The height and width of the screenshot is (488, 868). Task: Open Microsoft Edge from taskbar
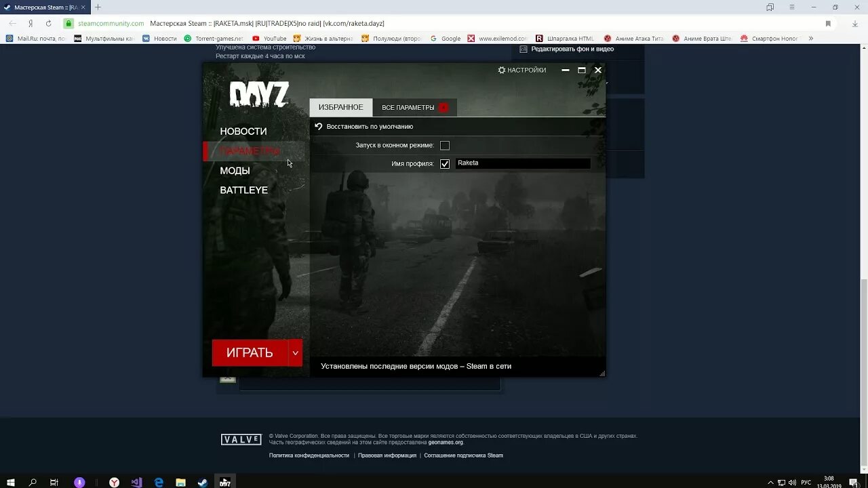pyautogui.click(x=159, y=482)
